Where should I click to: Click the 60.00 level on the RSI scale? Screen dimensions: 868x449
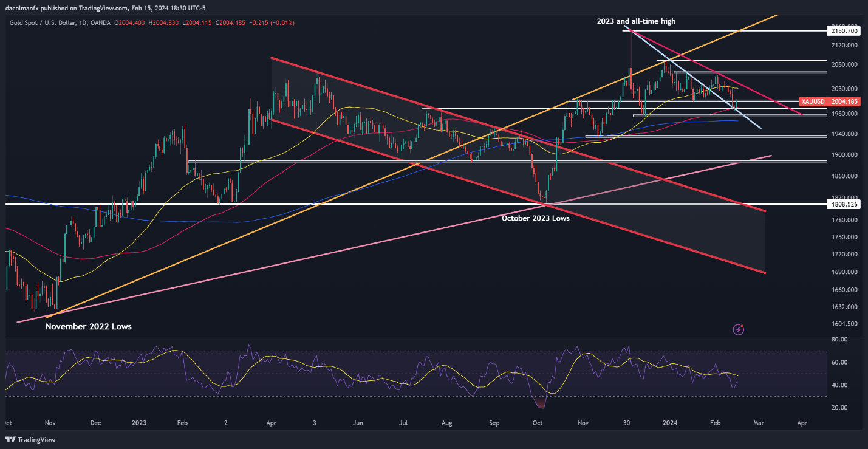[x=839, y=362]
